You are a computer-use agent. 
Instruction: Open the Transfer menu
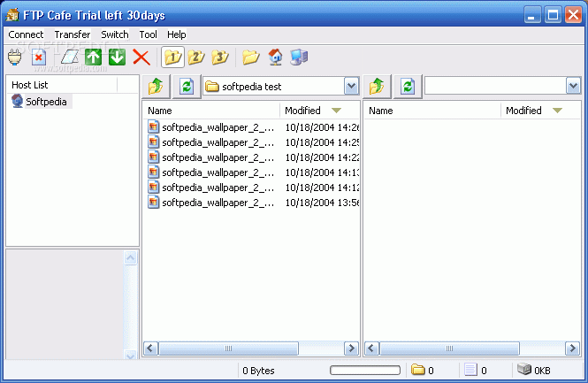pos(73,34)
